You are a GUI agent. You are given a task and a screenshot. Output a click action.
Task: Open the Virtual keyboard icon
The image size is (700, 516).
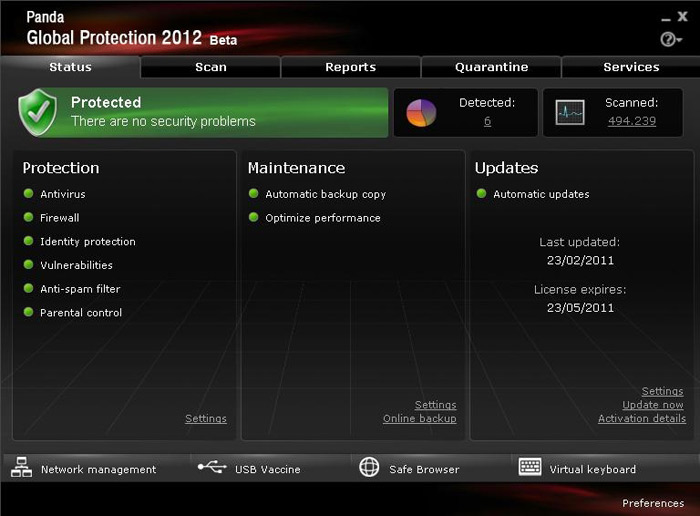pyautogui.click(x=530, y=467)
